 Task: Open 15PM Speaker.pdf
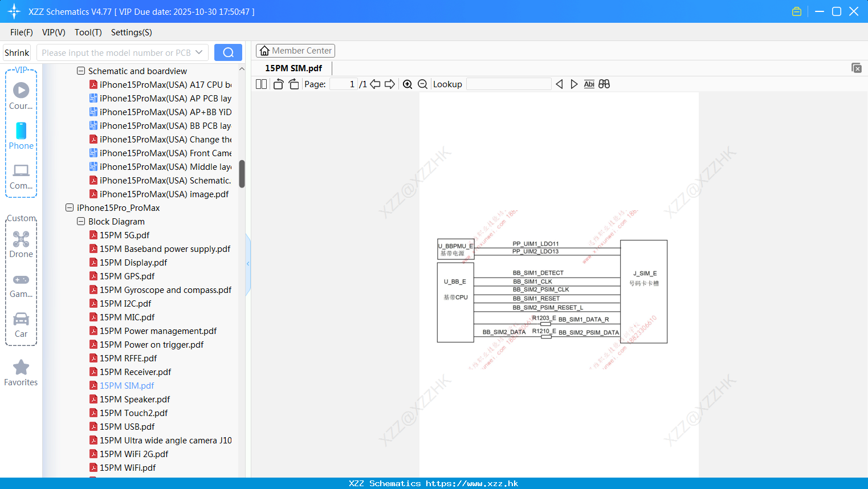[129, 400]
